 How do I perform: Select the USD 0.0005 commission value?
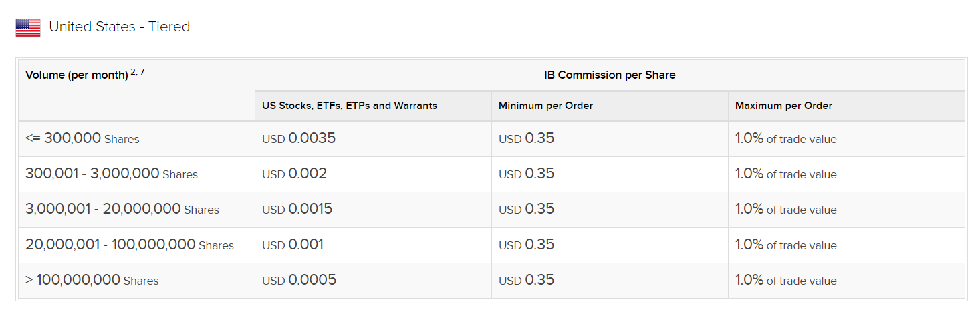pyautogui.click(x=299, y=280)
